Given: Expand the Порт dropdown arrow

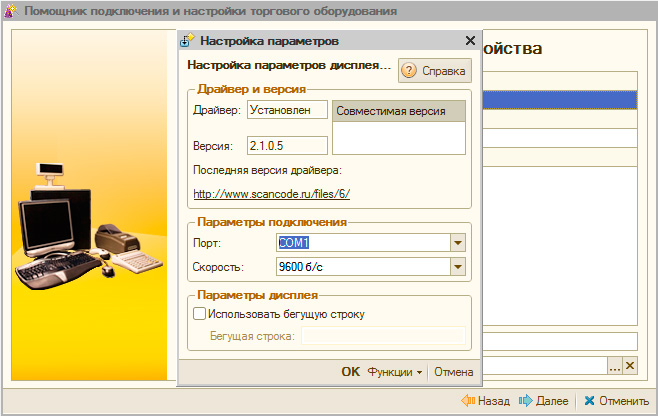Looking at the screenshot, I should point(458,243).
